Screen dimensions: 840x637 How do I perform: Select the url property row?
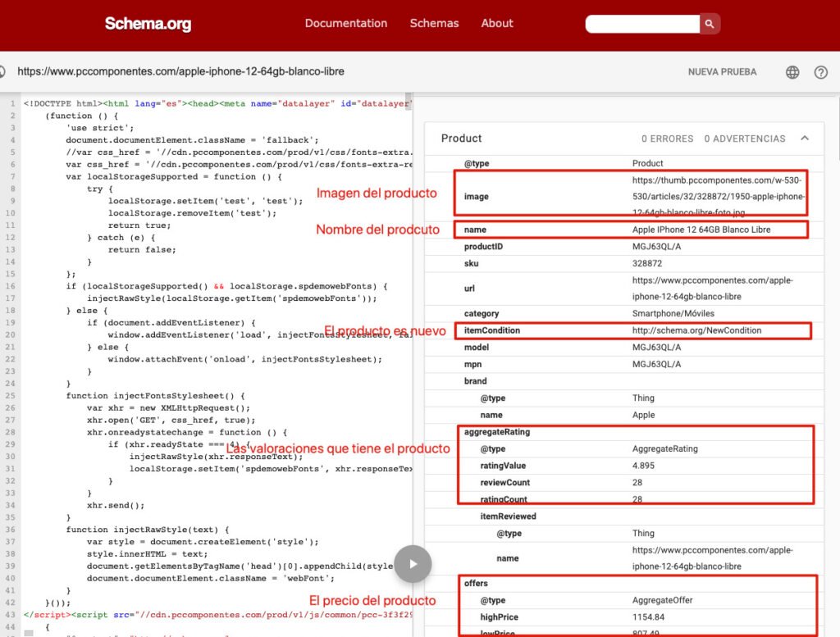(x=624, y=289)
